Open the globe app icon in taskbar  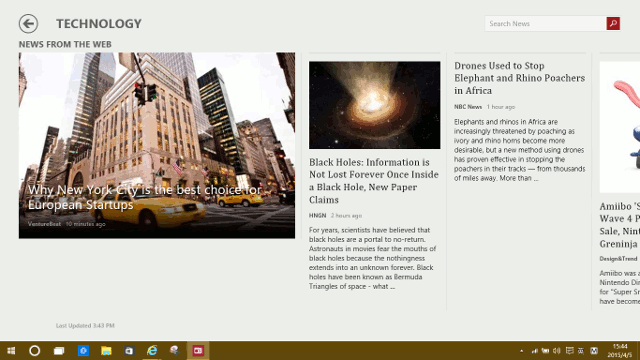click(175, 351)
